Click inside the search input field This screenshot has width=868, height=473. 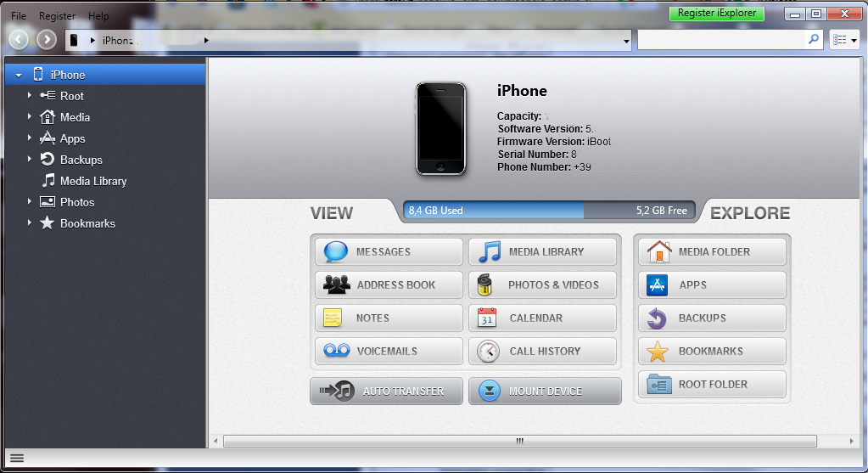coord(720,40)
